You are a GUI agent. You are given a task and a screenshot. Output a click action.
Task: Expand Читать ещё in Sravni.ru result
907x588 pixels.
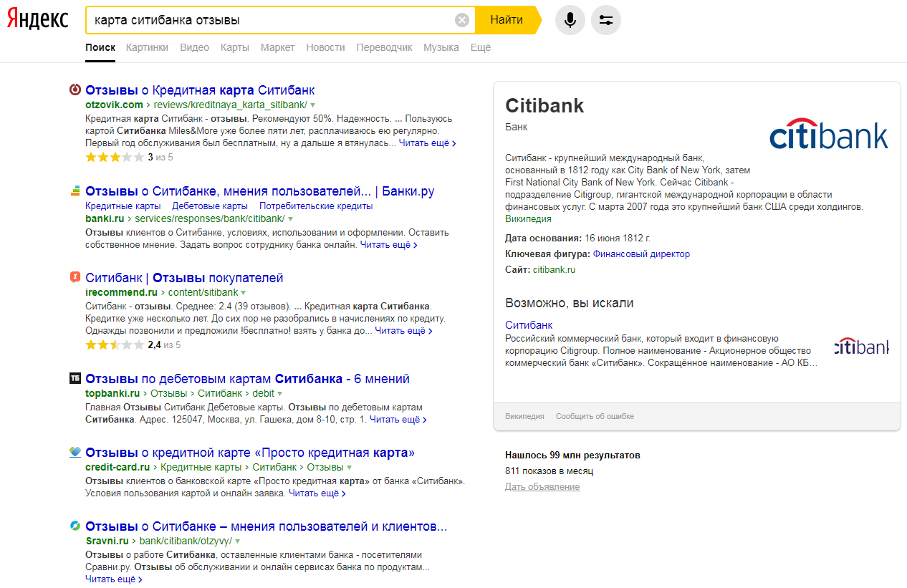(x=114, y=579)
